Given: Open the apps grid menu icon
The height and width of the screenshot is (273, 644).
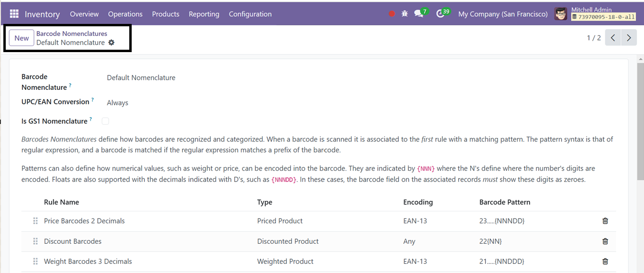Looking at the screenshot, I should pos(14,14).
